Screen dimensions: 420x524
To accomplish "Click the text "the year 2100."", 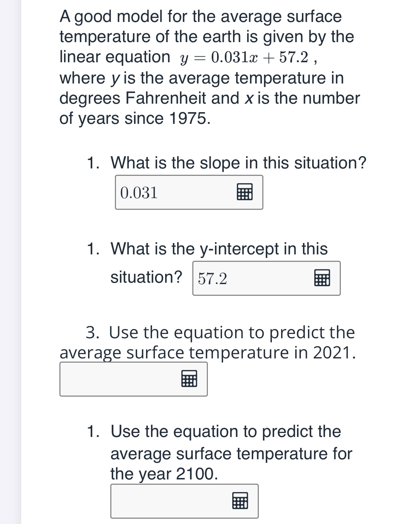I will click(164, 474).
